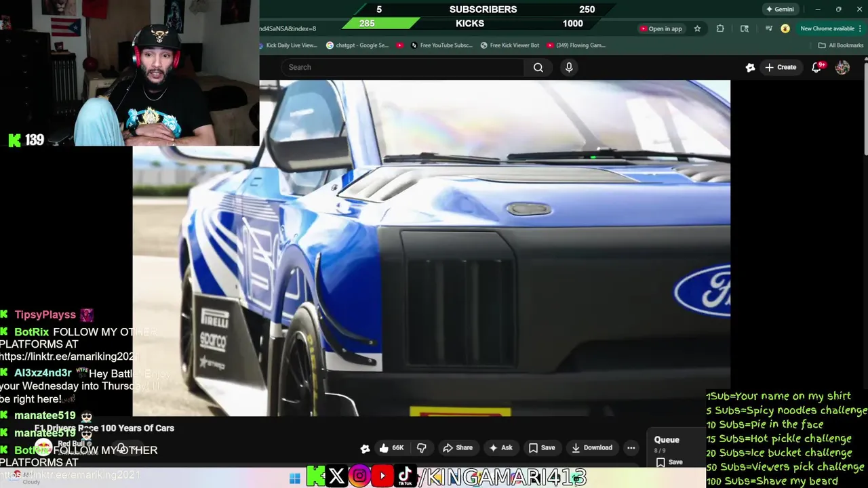
Task: Click the Chrome profile avatar in toolbar
Action: [x=785, y=28]
